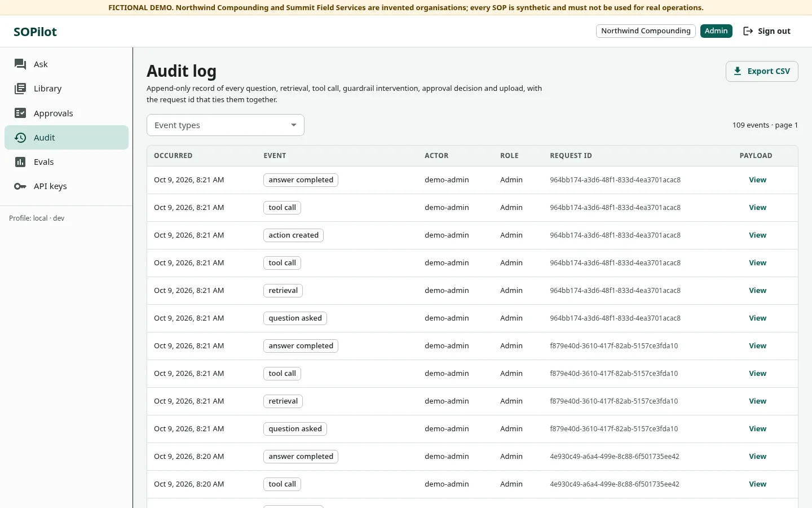Click the OCCURRED column header
The width and height of the screenshot is (812, 508).
tap(173, 156)
